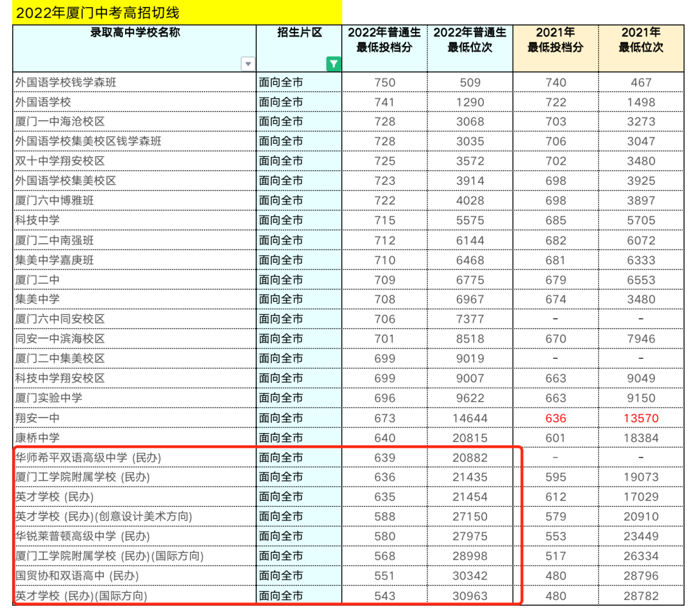Select the red 2021 score value 636
Screen dimensions: 693x616
556,418
